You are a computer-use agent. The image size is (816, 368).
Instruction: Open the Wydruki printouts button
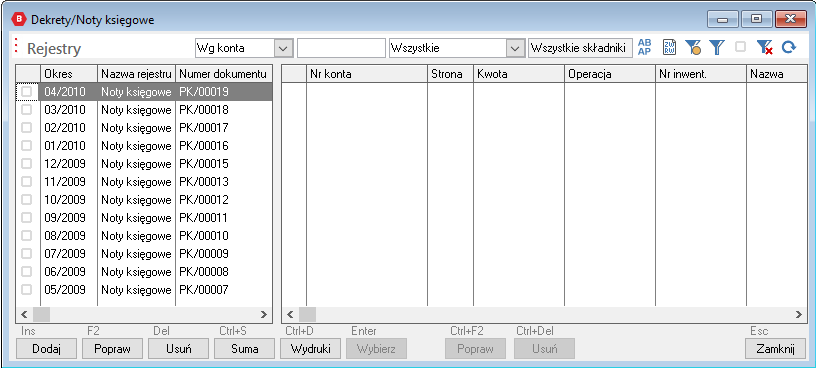(x=311, y=348)
